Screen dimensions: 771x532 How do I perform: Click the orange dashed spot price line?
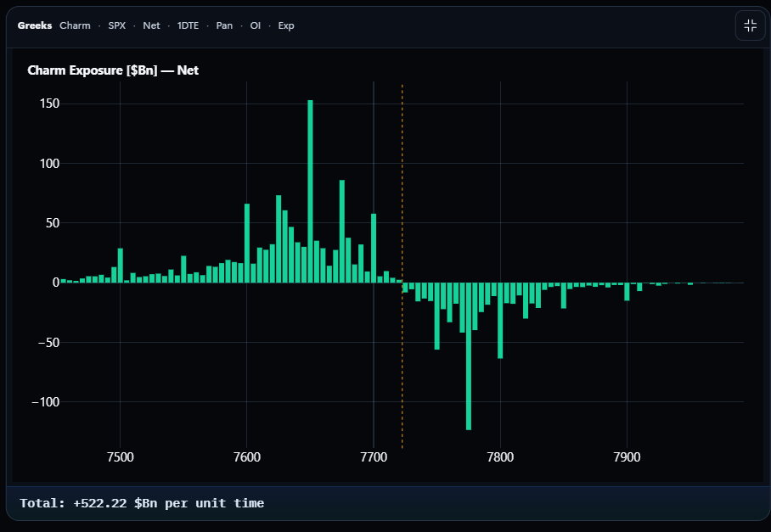pos(402,266)
